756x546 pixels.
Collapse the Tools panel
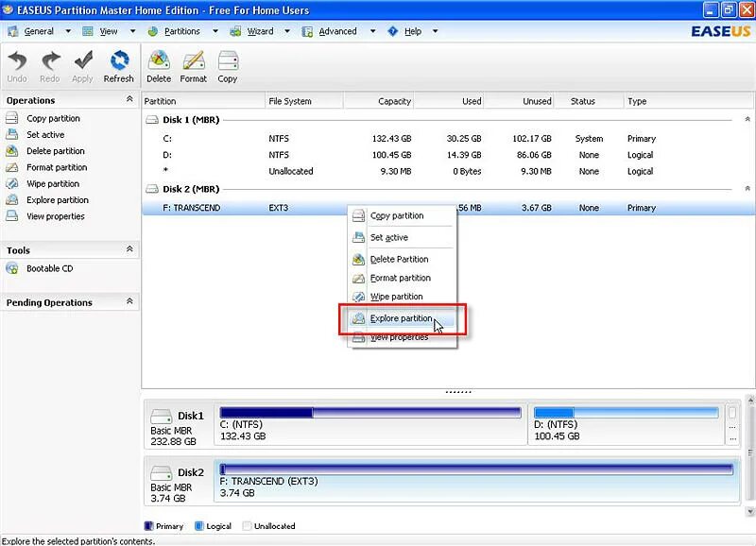130,250
